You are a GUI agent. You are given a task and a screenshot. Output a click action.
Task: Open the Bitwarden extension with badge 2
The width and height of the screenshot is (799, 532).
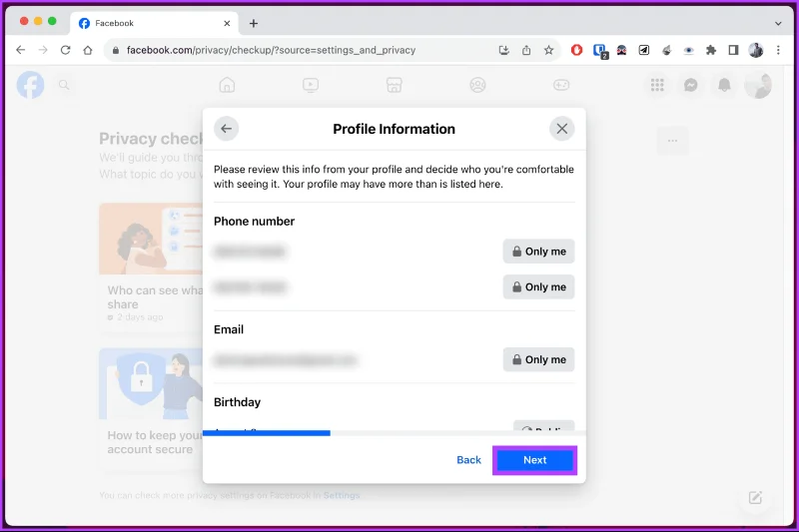click(599, 50)
